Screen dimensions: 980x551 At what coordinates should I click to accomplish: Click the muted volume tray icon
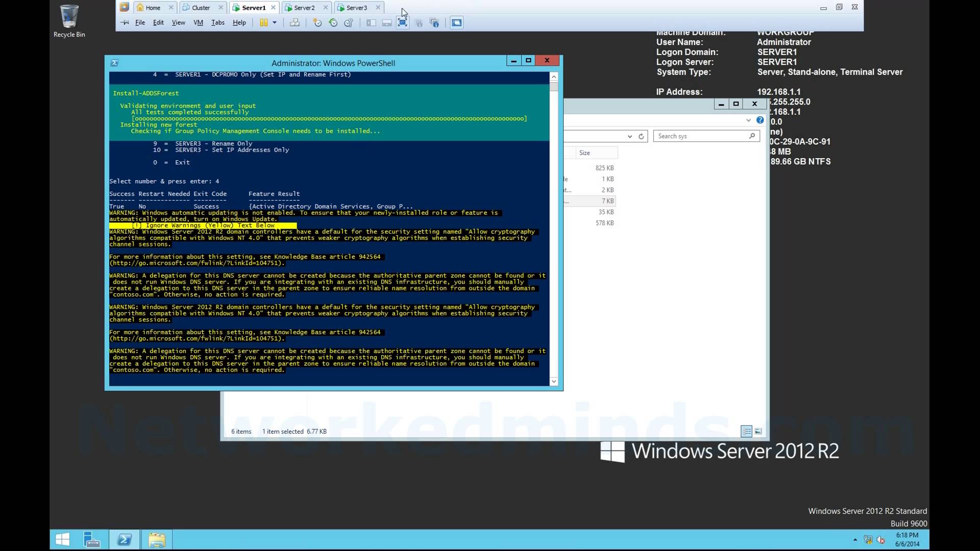click(x=881, y=540)
